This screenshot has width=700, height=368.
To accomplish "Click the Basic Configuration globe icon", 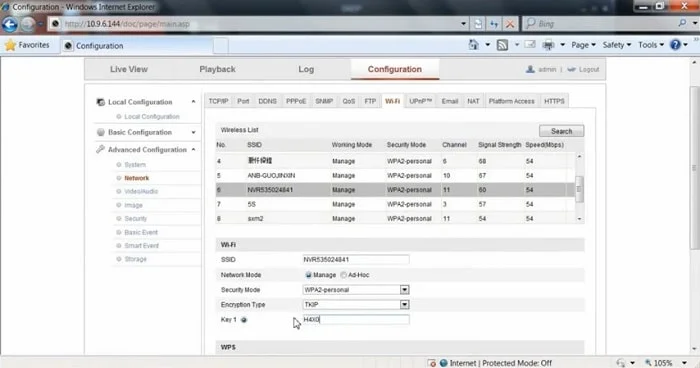I will [101, 132].
